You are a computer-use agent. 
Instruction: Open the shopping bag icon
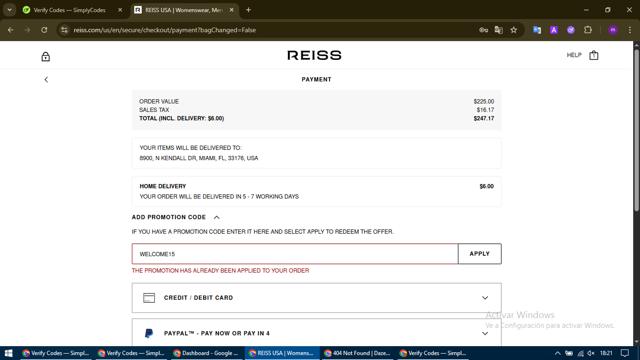[x=593, y=55]
